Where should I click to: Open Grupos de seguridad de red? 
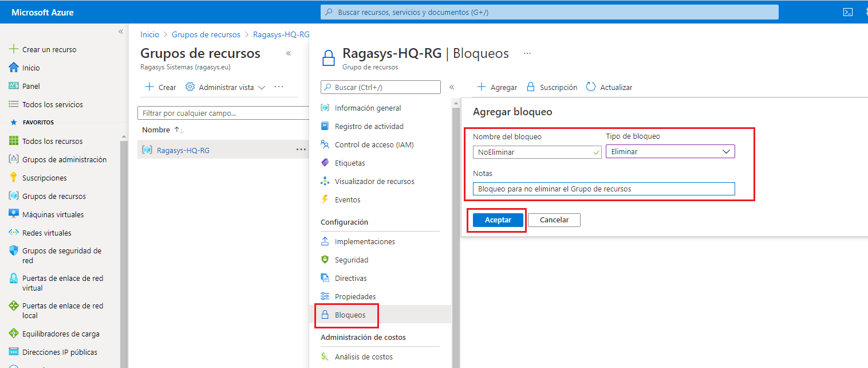click(56, 256)
